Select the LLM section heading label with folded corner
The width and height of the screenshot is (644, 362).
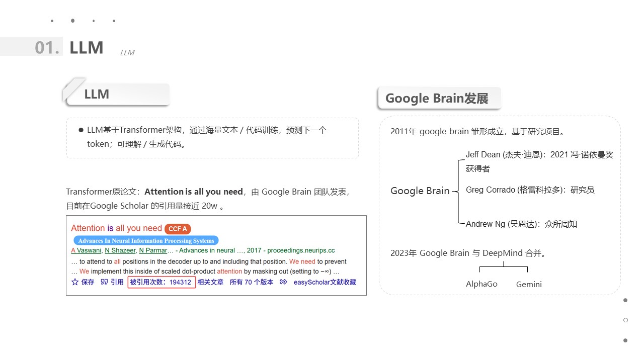(97, 94)
